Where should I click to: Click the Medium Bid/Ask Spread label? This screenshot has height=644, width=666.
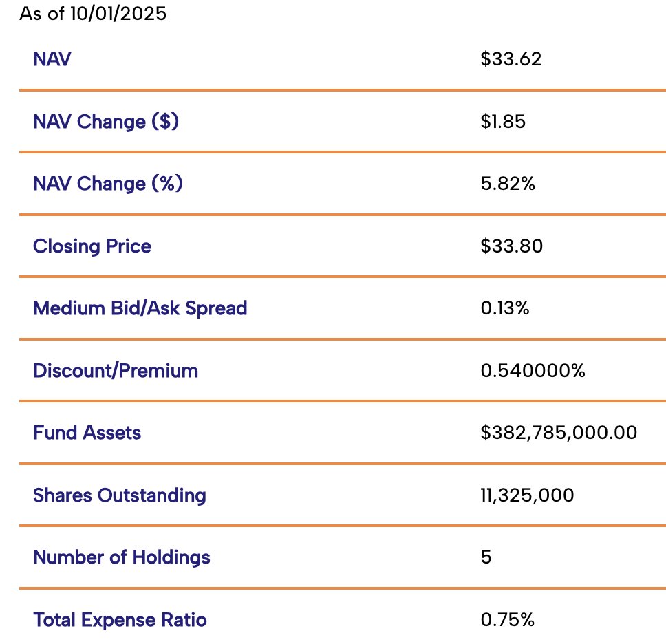click(x=140, y=308)
